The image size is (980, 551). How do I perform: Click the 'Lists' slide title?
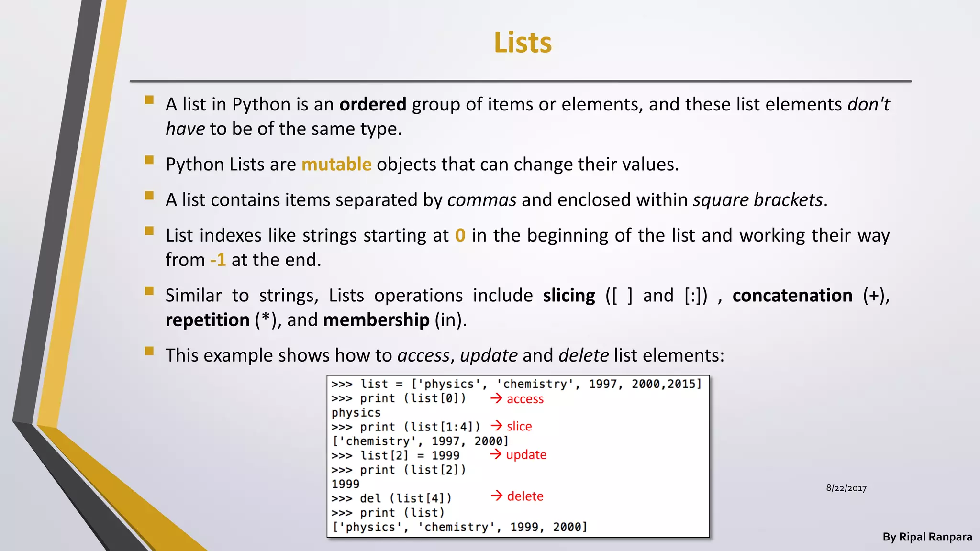coord(523,43)
